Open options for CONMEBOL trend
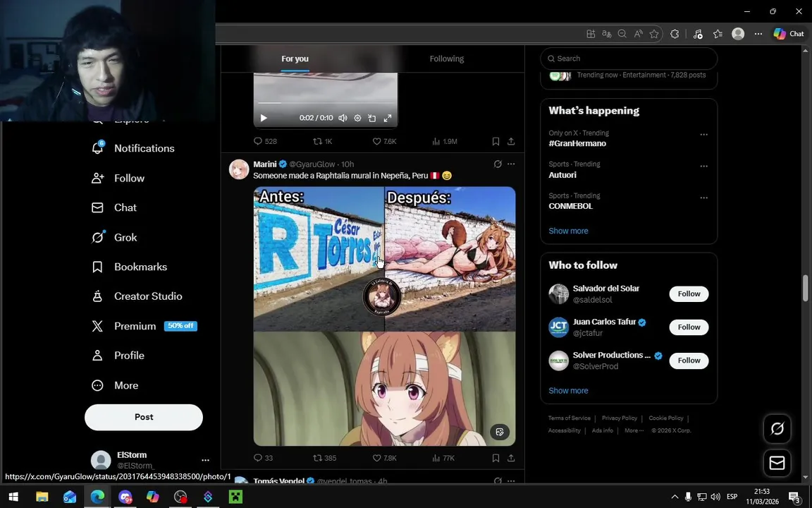812x508 pixels. [703, 198]
